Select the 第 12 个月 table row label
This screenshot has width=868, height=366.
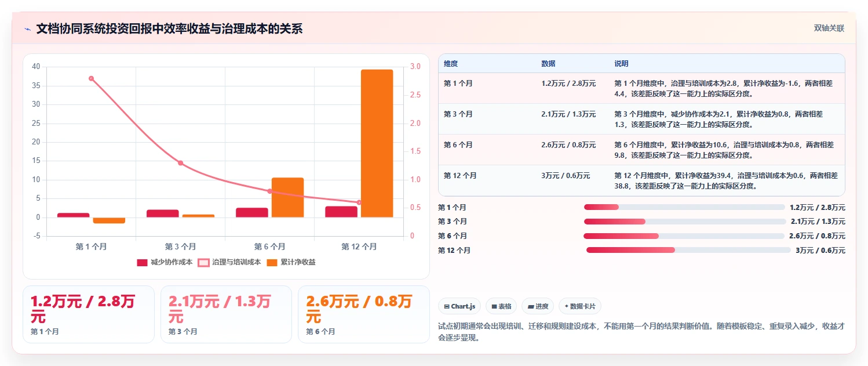[460, 176]
